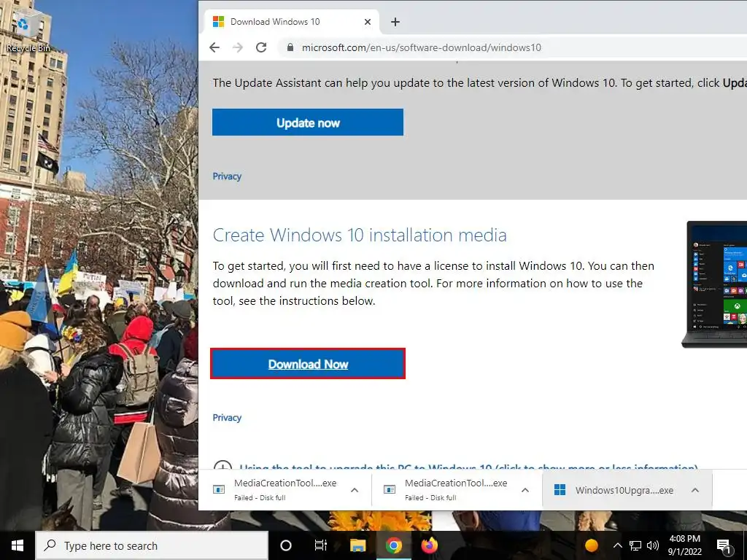This screenshot has height=560, width=747.
Task: Open second failed MediaCreationTool download item
Action: 445,489
